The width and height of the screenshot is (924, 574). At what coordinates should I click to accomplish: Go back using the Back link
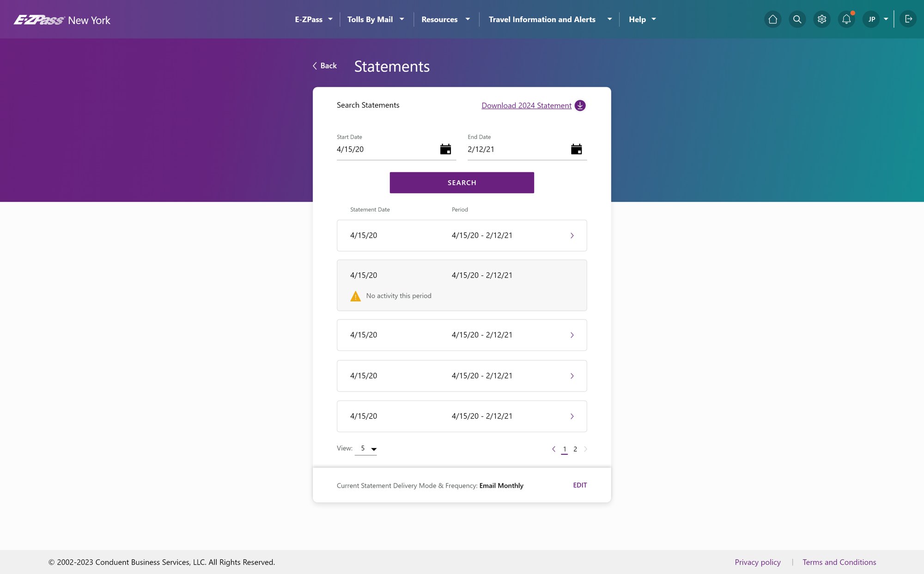[x=325, y=66]
